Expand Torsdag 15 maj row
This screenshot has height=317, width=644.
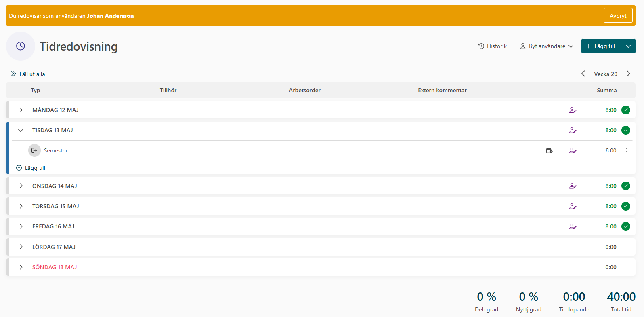tap(21, 206)
